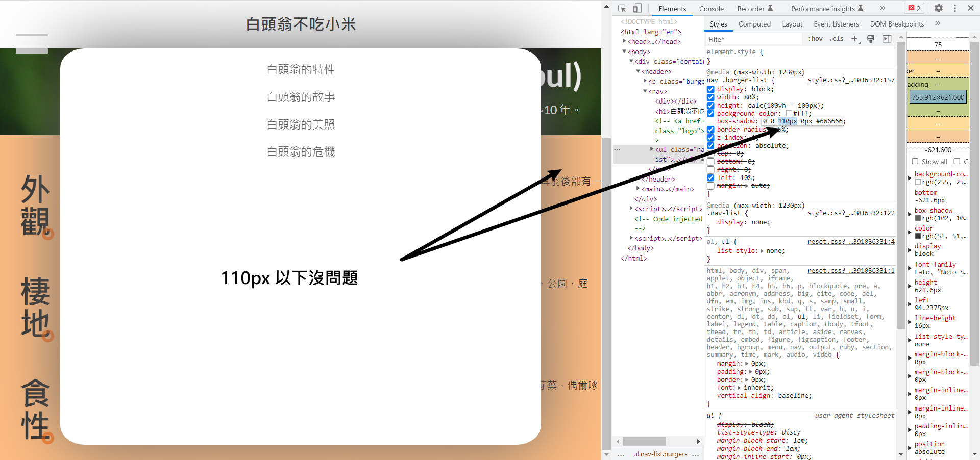Activate the inspect element picker tool
The width and height of the screenshot is (980, 460).
click(622, 8)
